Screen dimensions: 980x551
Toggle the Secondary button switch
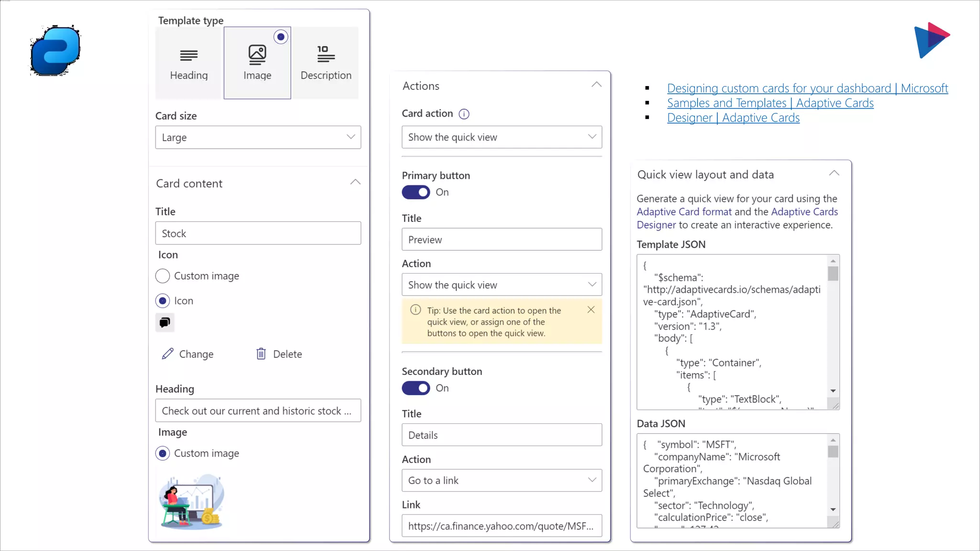pyautogui.click(x=416, y=388)
